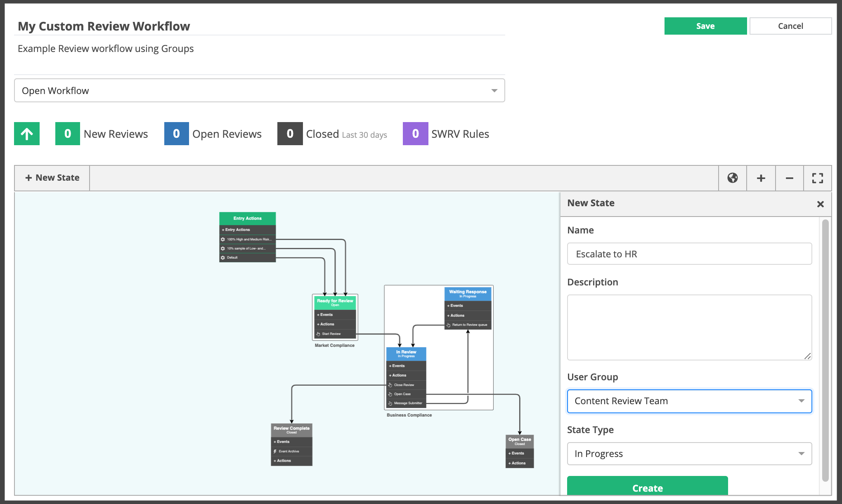Toggle fullscreen view of workflow canvas
The height and width of the screenshot is (504, 842).
tap(817, 178)
